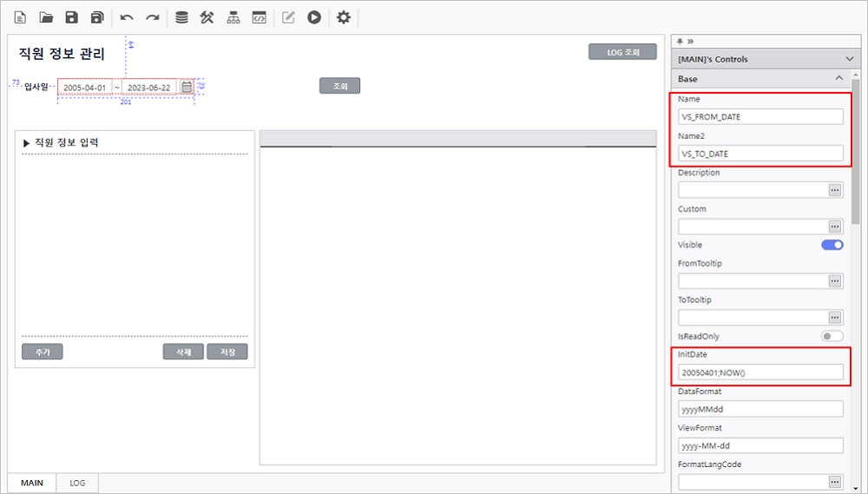Image resolution: width=868 pixels, height=494 pixels.
Task: Click the save all icon
Action: [x=97, y=17]
